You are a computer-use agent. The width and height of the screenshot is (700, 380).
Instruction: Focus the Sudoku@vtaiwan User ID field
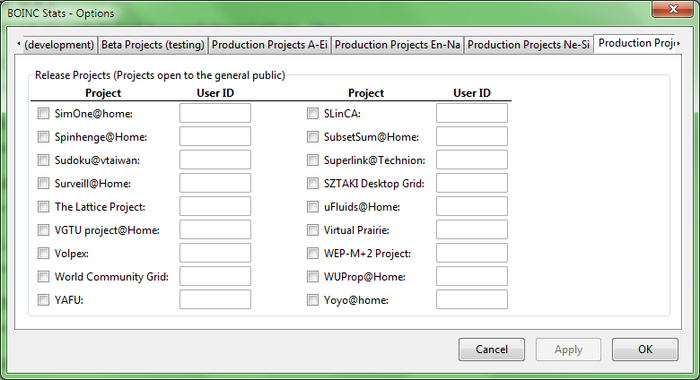tap(215, 159)
